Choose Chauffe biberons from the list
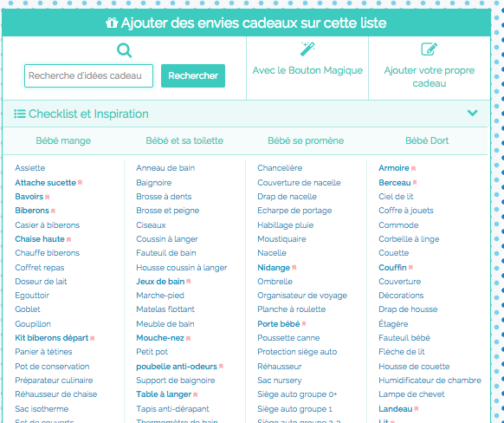Viewport: 504px width, 423px height. point(48,253)
